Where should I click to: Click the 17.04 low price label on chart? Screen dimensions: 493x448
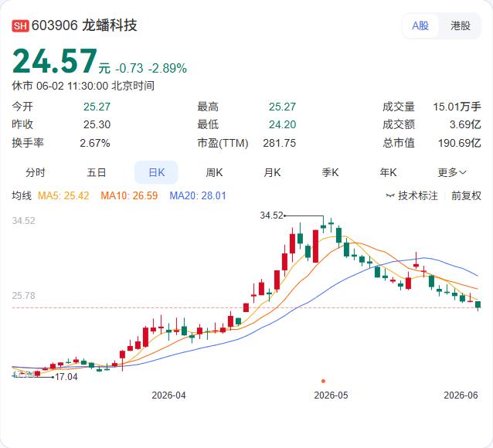pyautogui.click(x=66, y=377)
